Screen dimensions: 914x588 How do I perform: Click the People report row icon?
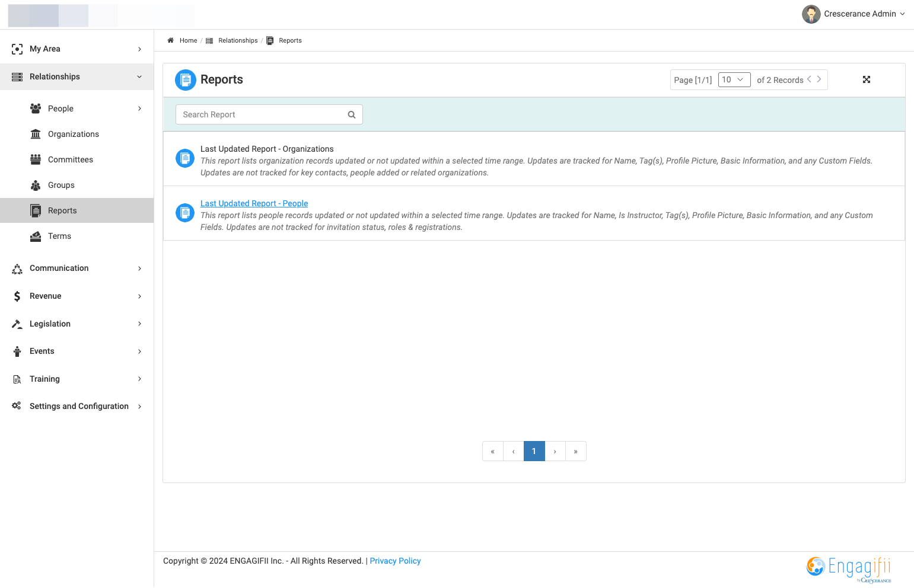coord(185,213)
